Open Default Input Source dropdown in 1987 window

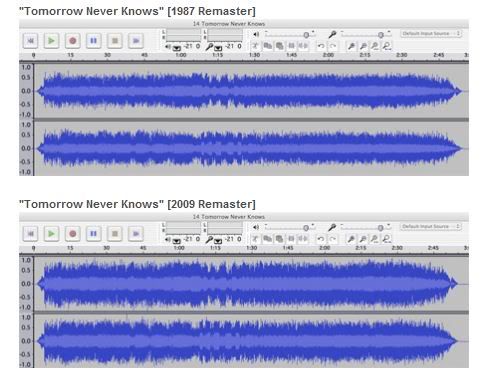431,34
